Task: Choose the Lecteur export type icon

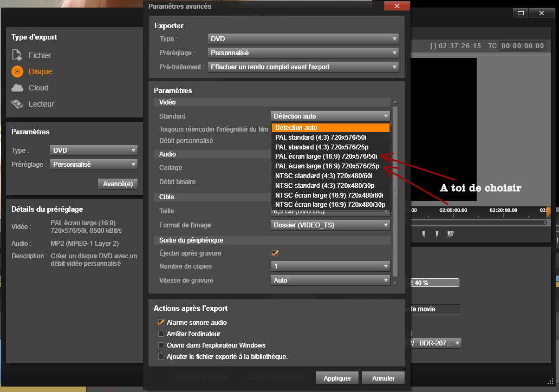Action: click(17, 104)
